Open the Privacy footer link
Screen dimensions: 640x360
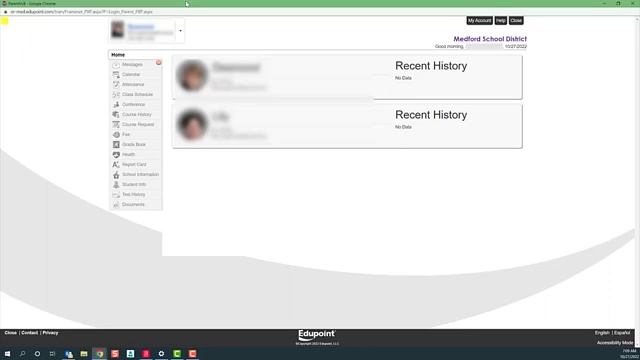click(x=50, y=333)
